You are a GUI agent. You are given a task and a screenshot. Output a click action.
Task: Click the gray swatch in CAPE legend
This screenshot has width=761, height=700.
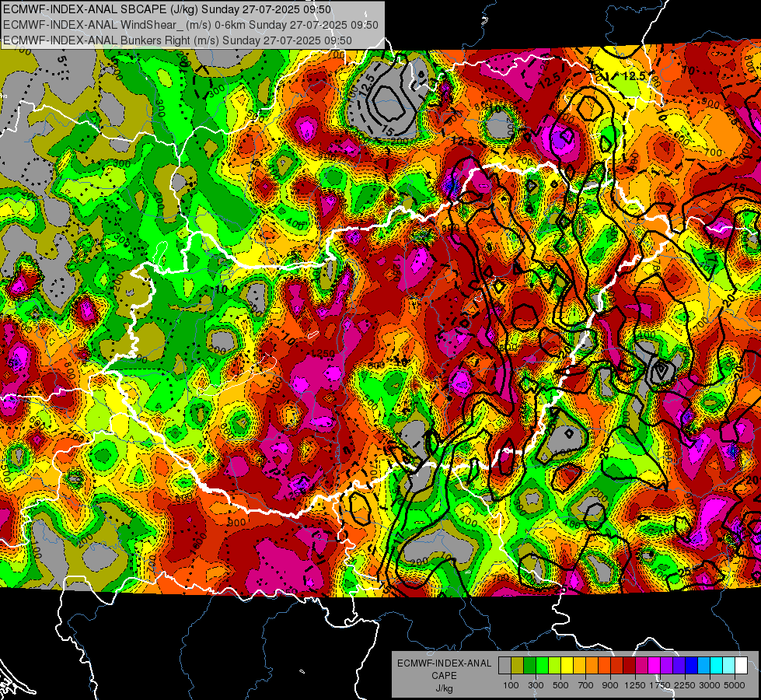pos(504,666)
